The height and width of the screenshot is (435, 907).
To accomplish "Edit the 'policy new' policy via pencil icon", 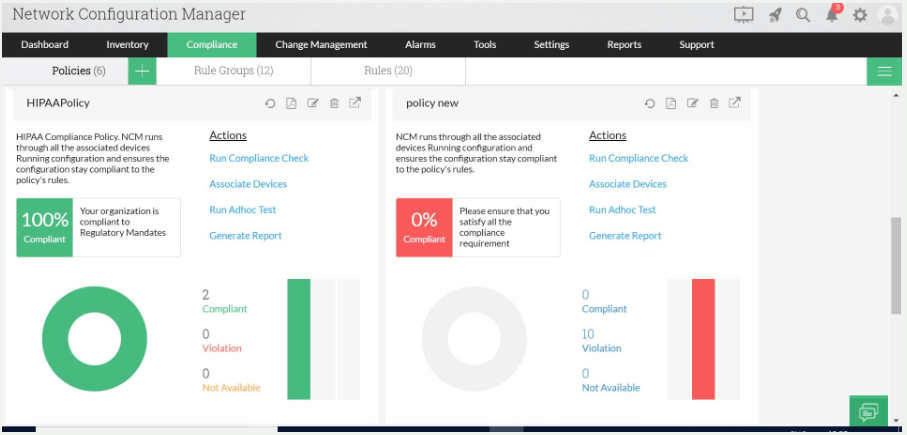I will tap(692, 103).
